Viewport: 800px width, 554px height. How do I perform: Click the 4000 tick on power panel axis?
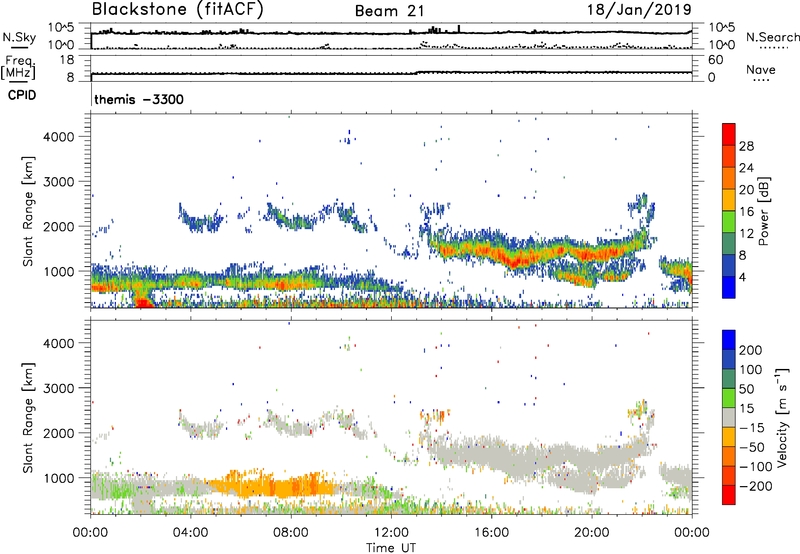coord(58,137)
